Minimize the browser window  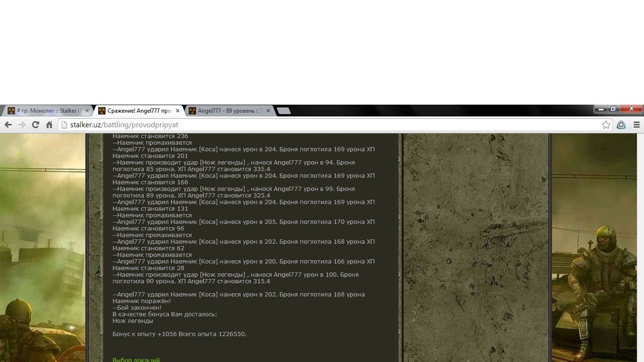pos(601,109)
